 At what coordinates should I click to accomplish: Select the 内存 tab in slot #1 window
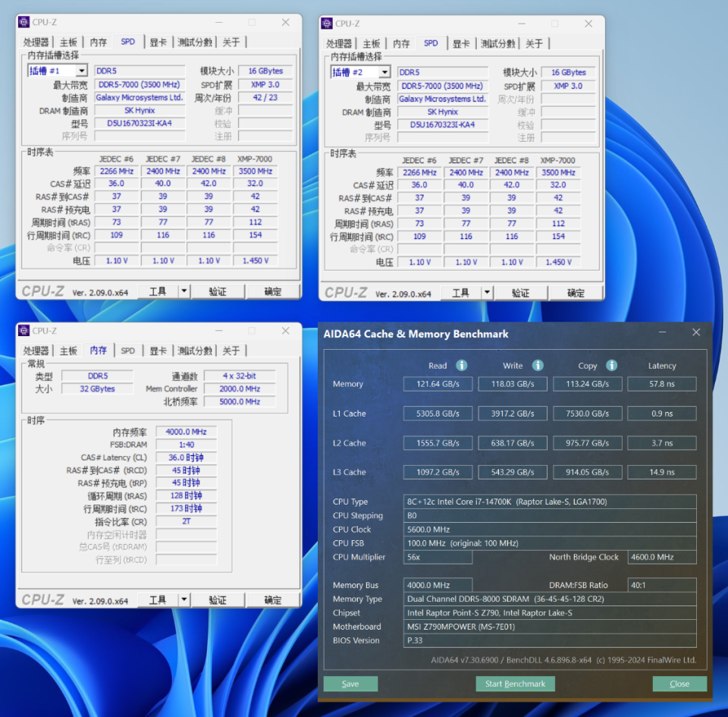(99, 42)
